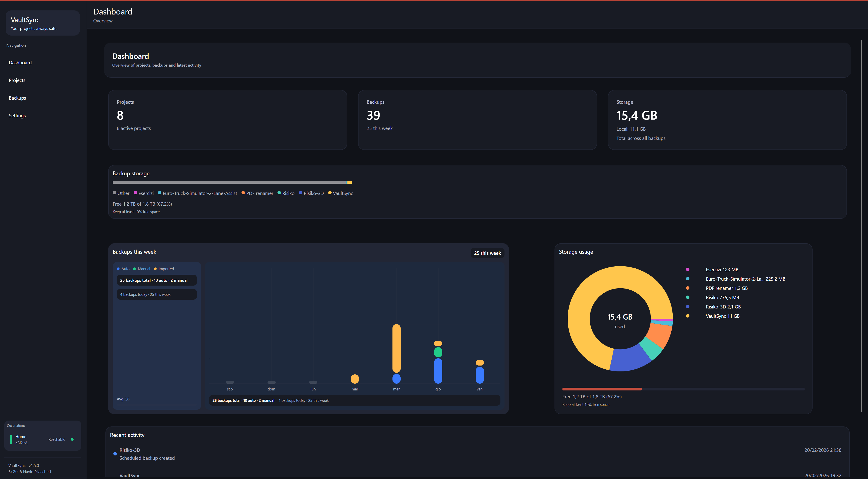Viewport: 868px width, 479px height.
Task: Click the red free-space progress bar
Action: (602, 389)
